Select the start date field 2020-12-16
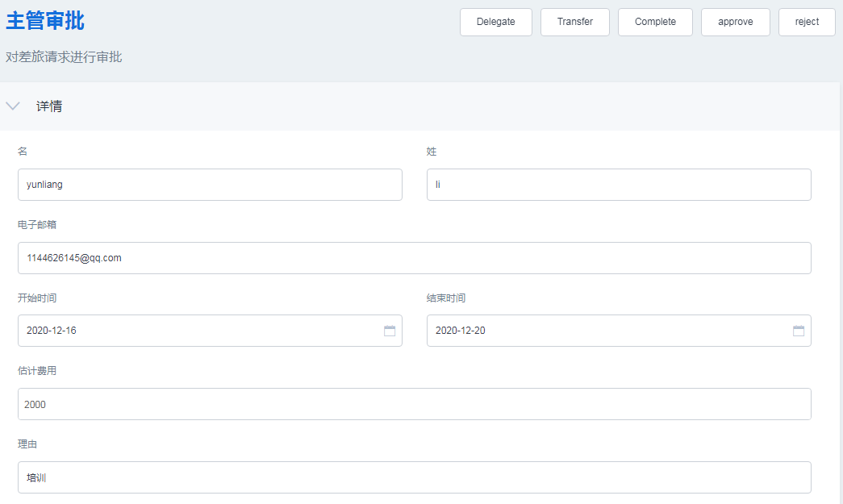This screenshot has height=504, width=843. [x=198, y=331]
